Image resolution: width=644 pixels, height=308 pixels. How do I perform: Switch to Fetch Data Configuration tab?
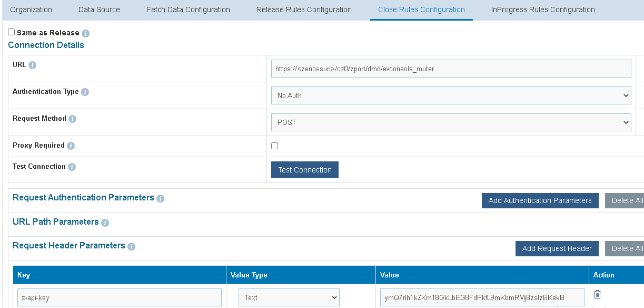(188, 9)
